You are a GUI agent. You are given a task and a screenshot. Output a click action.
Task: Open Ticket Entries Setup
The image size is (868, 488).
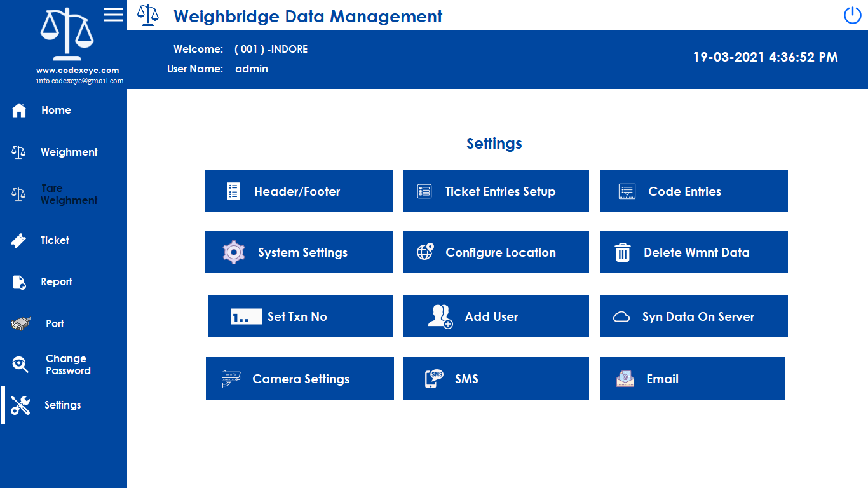pos(496,191)
